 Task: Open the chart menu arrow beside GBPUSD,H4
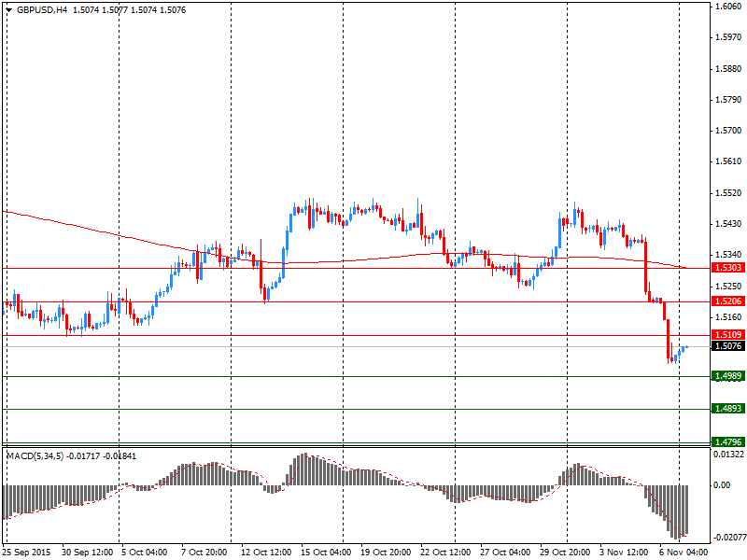click(8, 10)
